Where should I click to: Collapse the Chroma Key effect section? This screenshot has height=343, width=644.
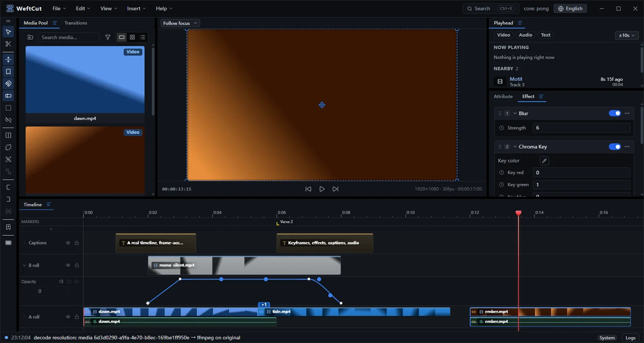click(515, 147)
